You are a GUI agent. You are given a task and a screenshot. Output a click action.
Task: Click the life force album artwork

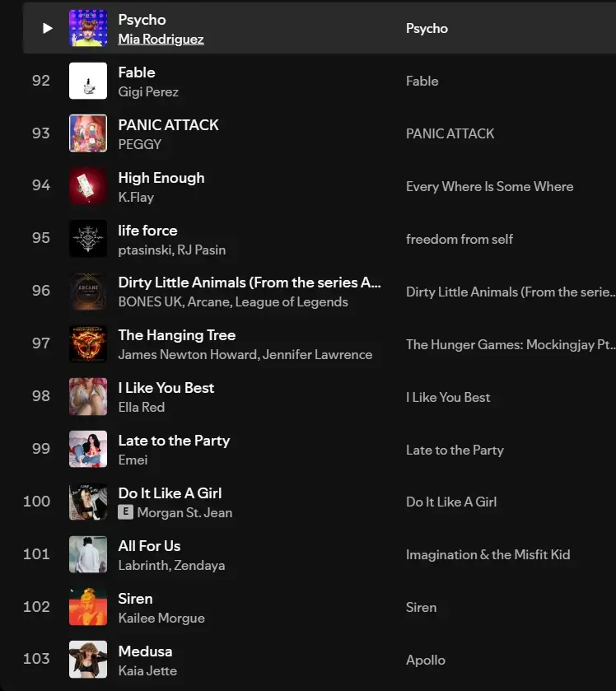click(x=88, y=239)
